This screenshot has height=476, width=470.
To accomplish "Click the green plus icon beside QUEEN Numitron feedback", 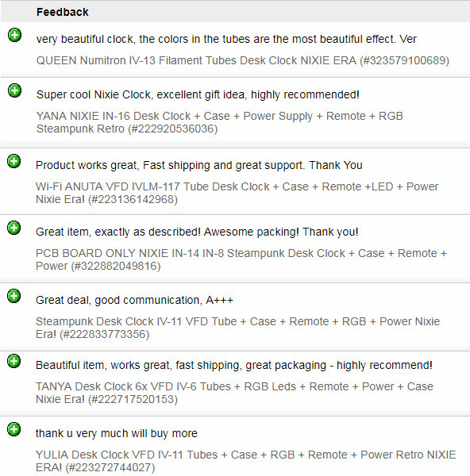I will click(14, 35).
